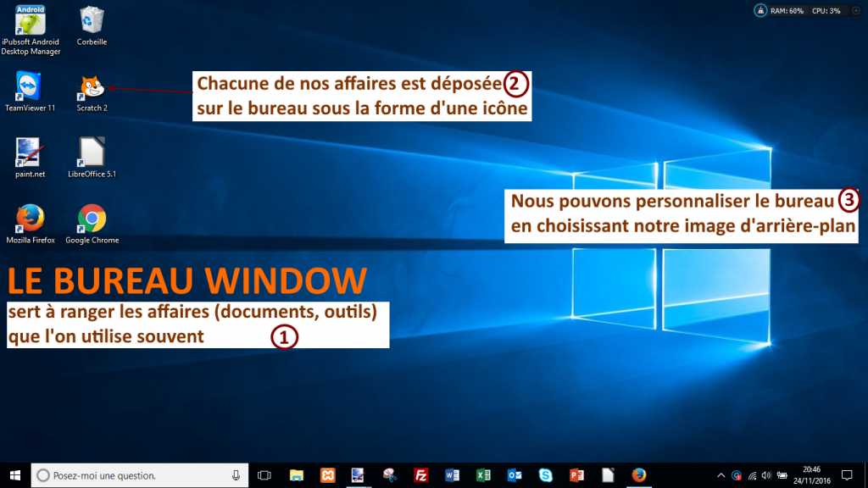Open iPubsoft Android Desktop Manager shortcut
This screenshot has width=868, height=488.
31,29
